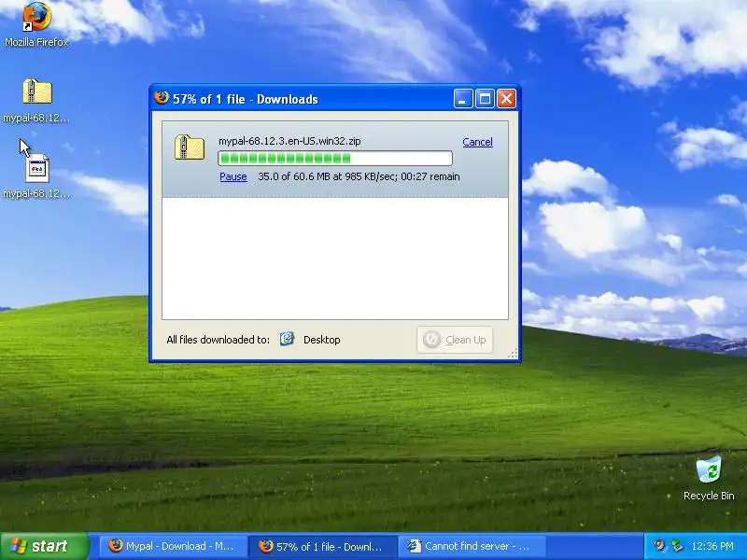This screenshot has width=747, height=560.
Task: Click the Desktop folder icon in the Downloads window
Action: pos(287,339)
